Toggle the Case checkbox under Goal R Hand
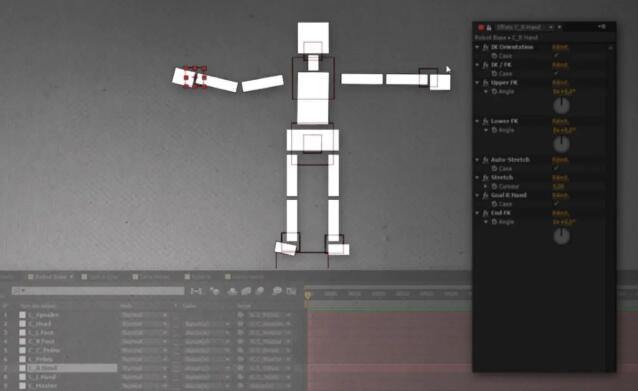 556,204
